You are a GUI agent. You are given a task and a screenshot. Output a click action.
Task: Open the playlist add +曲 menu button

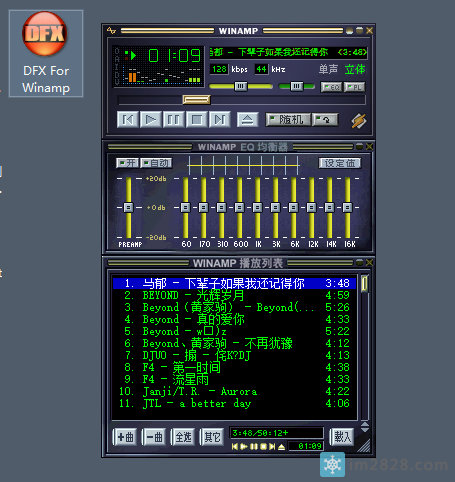[x=125, y=437]
